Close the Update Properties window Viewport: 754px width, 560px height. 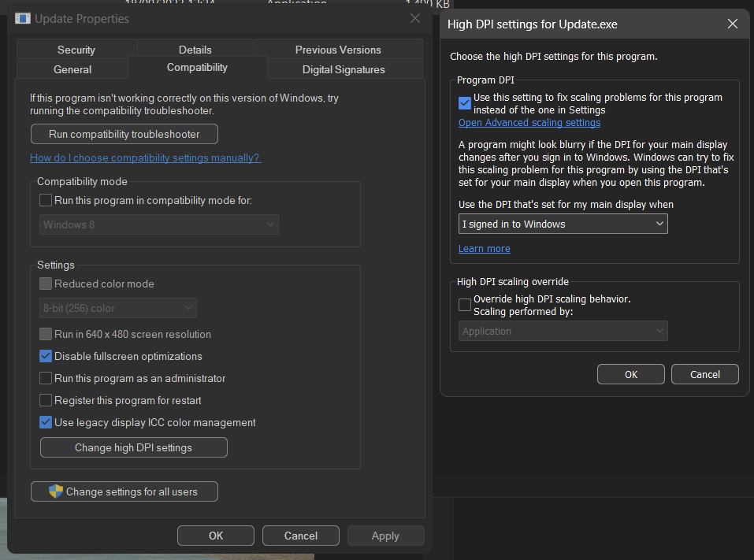click(x=415, y=19)
